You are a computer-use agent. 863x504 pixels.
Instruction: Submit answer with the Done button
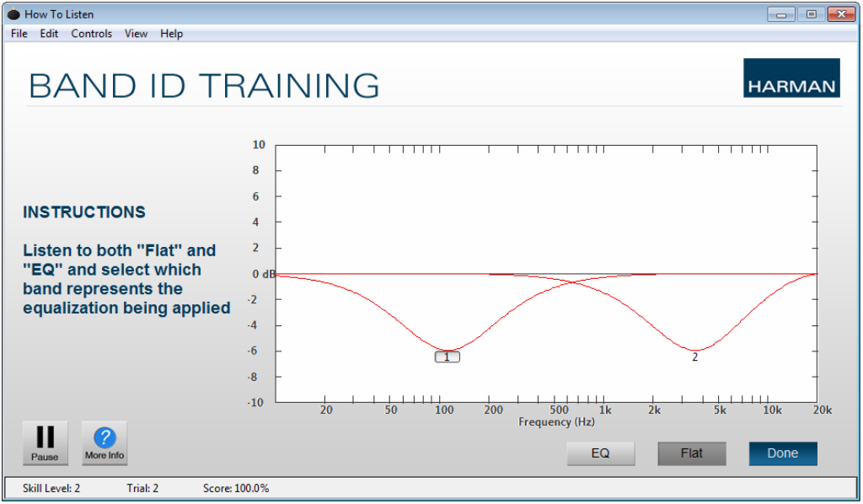(782, 453)
